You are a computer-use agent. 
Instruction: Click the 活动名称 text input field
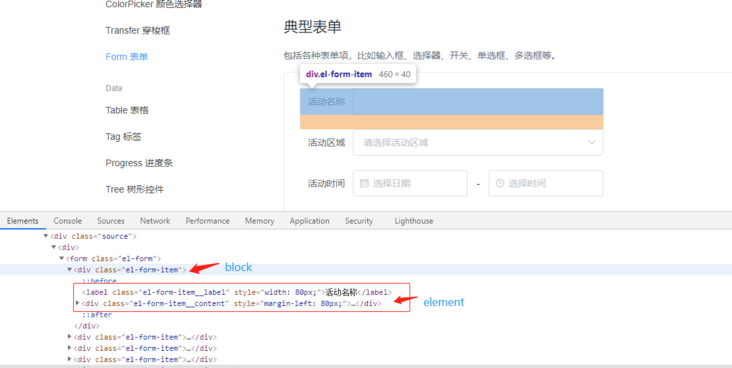pos(478,101)
